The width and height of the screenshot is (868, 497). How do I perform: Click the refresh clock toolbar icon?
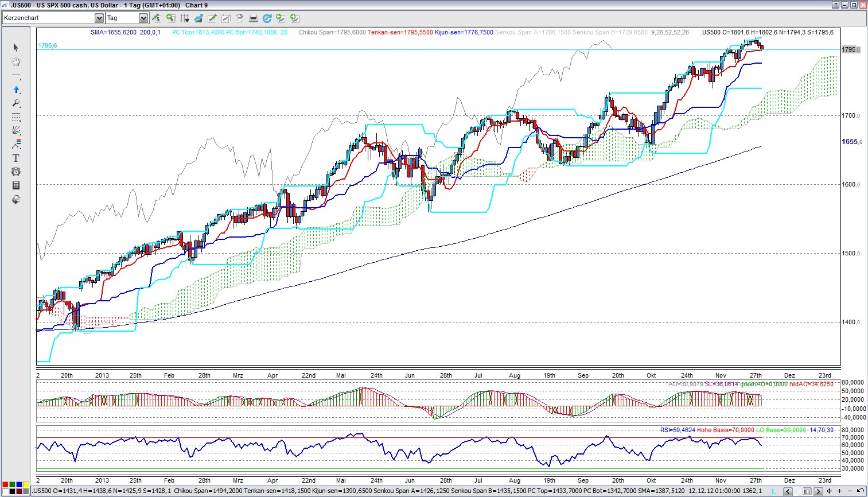tap(267, 18)
